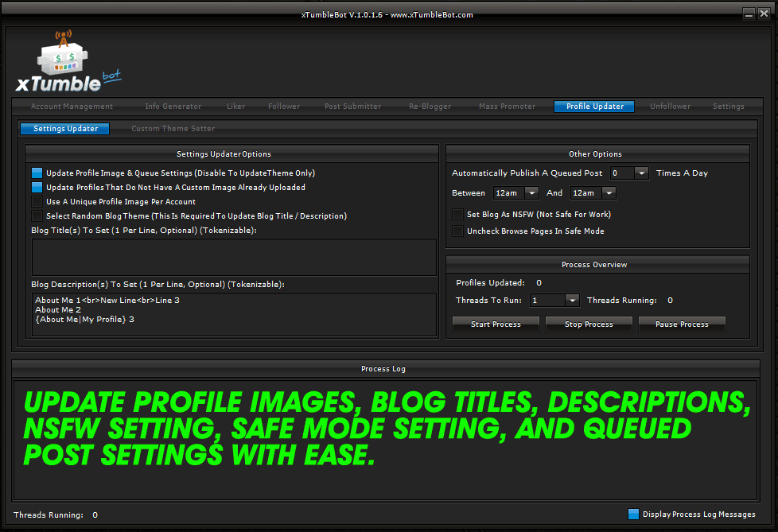The width and height of the screenshot is (778, 532).
Task: Open the Post Submitter tab
Action: [x=352, y=106]
